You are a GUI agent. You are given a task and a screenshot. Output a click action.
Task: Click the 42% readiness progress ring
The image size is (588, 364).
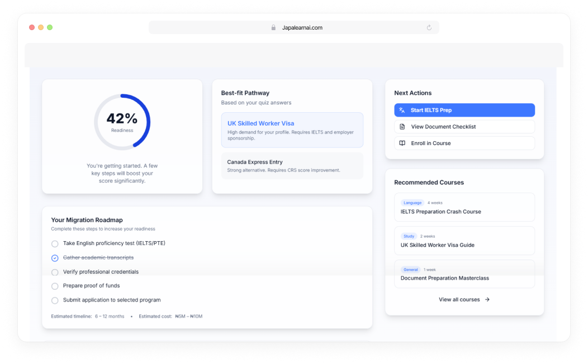coord(122,122)
